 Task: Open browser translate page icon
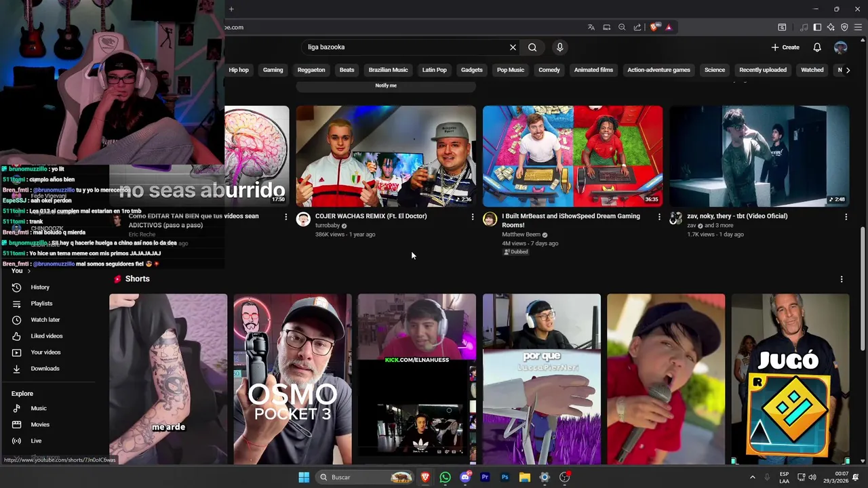[x=591, y=27]
